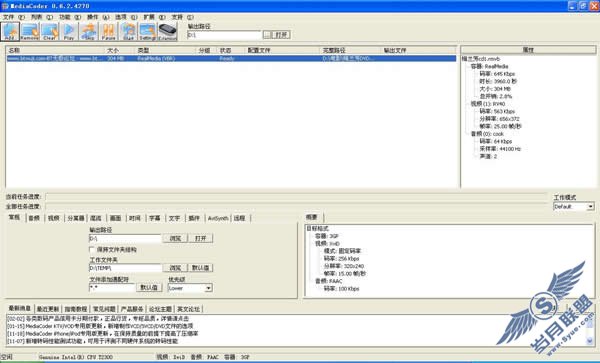Open the Settings toolbar icon

point(148,31)
